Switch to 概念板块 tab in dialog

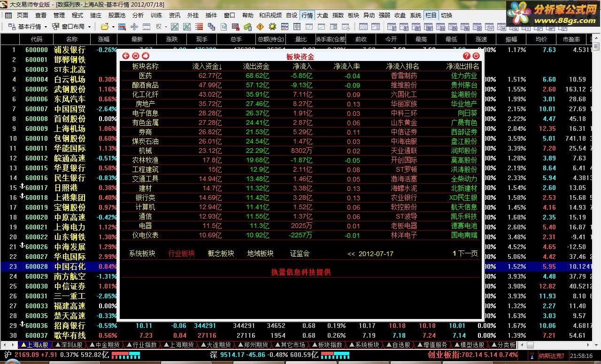[x=221, y=254]
